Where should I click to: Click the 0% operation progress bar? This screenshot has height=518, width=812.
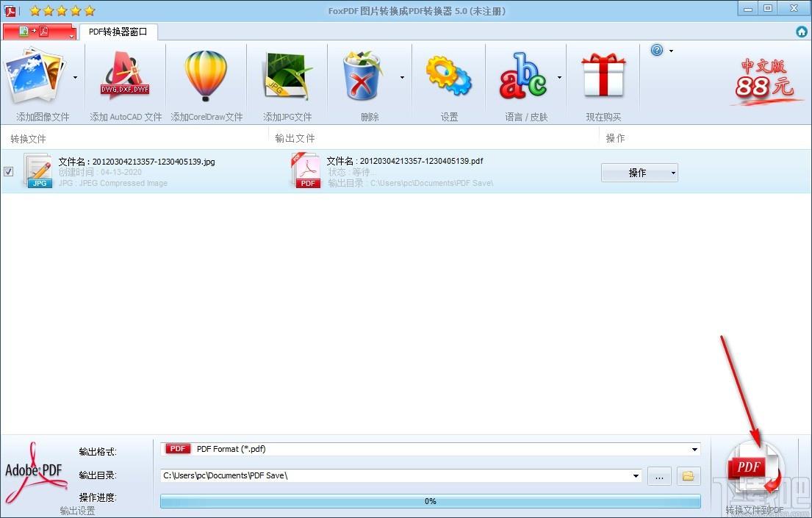(431, 501)
